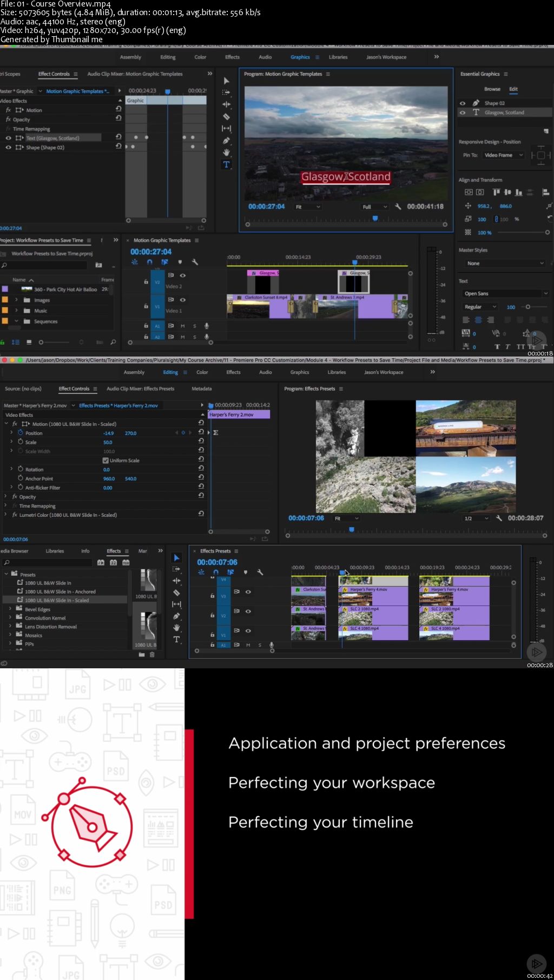Switch to Browse tab in Essential Graphics

click(492, 89)
